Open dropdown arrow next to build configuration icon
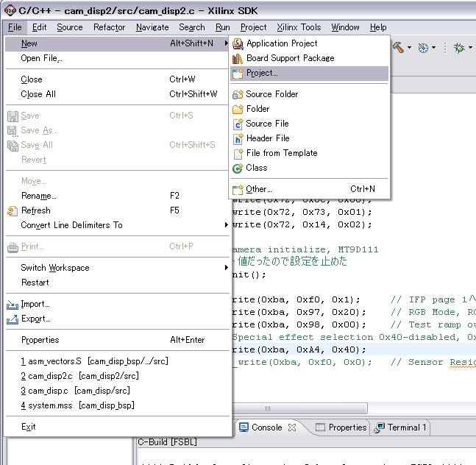The image size is (476, 465). pyautogui.click(x=433, y=48)
